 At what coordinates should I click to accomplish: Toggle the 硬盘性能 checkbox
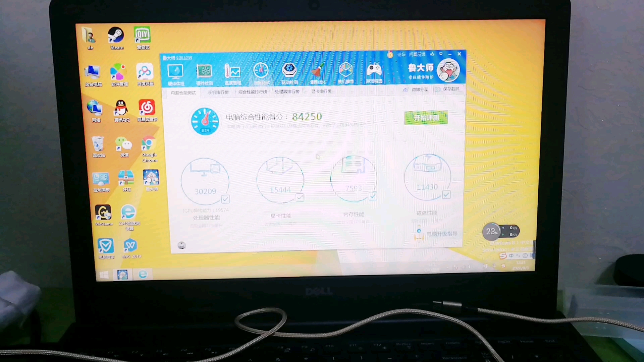446,195
